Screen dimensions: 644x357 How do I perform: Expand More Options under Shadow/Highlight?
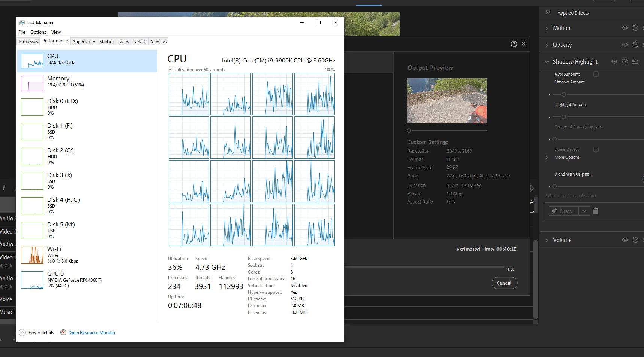click(547, 157)
